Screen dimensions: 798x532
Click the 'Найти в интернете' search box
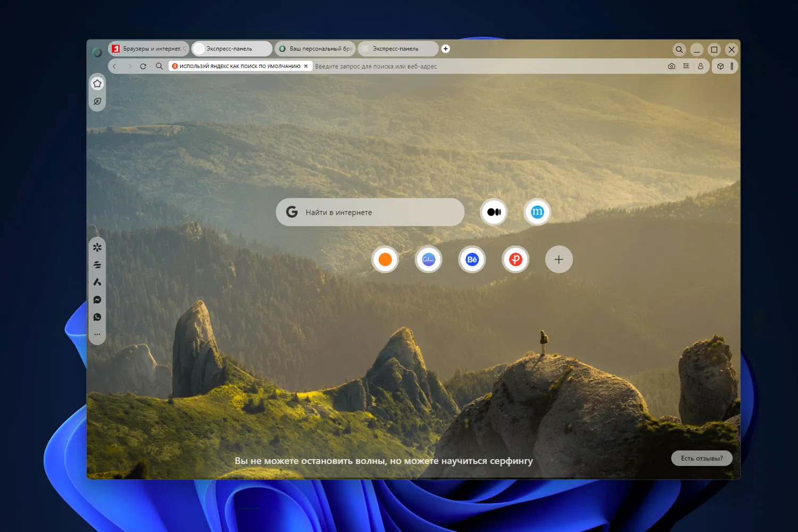click(370, 212)
